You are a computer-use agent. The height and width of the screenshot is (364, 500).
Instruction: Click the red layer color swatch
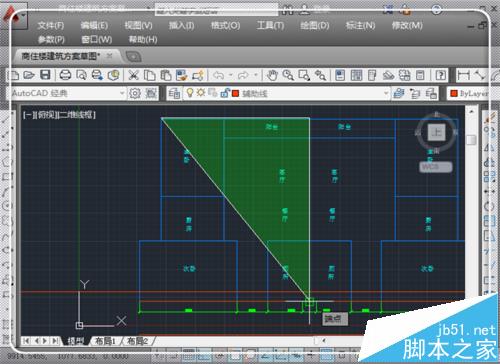236,93
